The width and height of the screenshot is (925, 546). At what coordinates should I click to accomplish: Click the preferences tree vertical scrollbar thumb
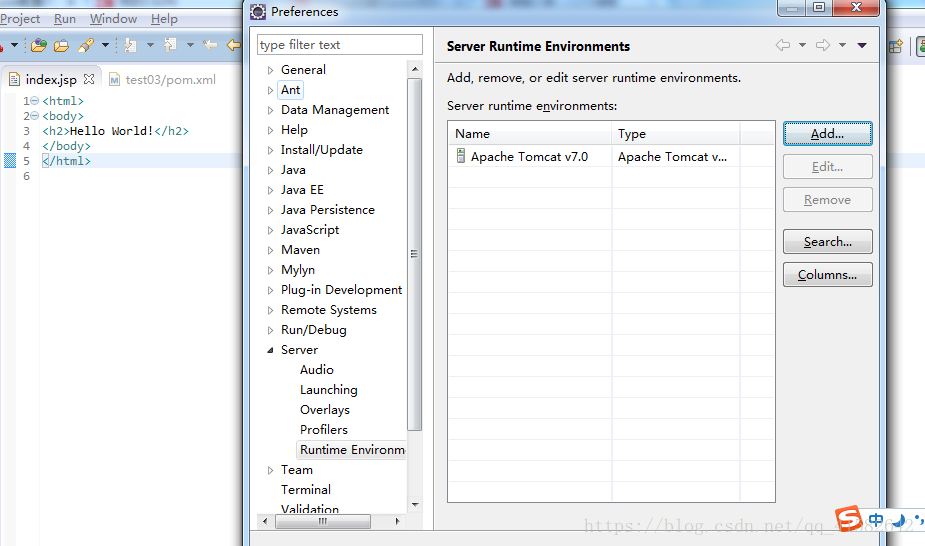pos(415,254)
